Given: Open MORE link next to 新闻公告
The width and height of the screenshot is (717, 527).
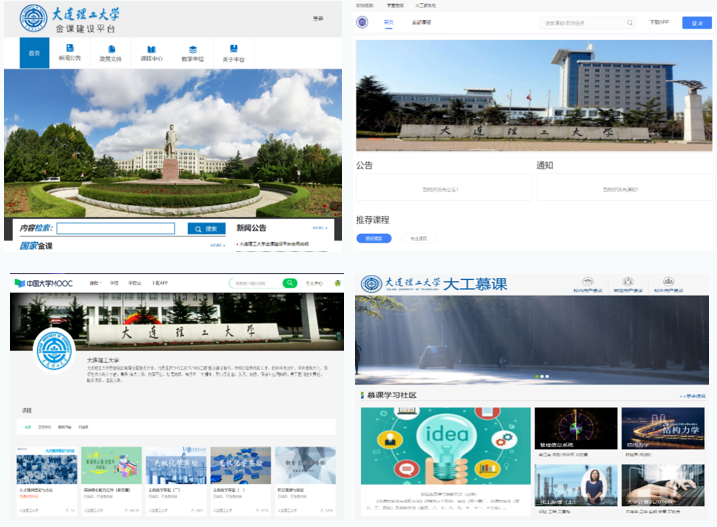Looking at the screenshot, I should coord(320,228).
